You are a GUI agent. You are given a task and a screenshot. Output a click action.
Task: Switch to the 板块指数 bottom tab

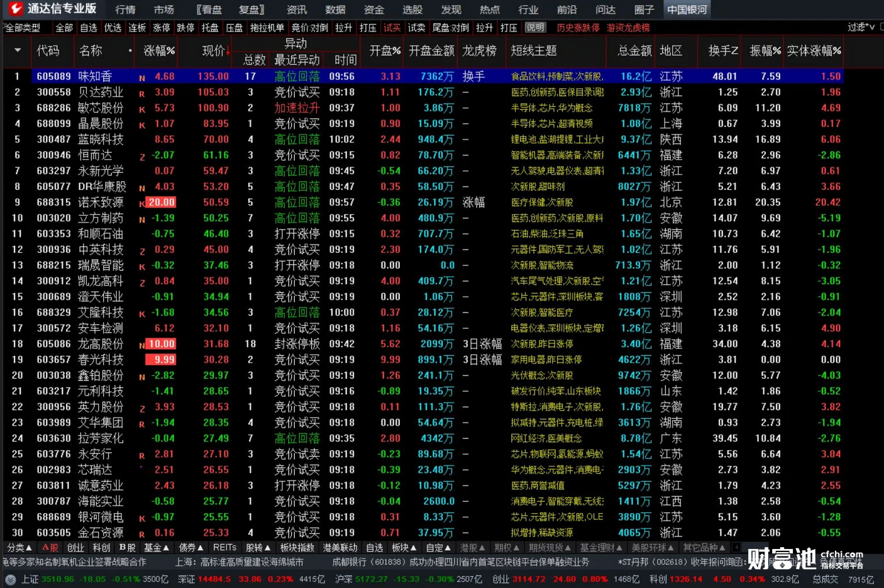(297, 548)
